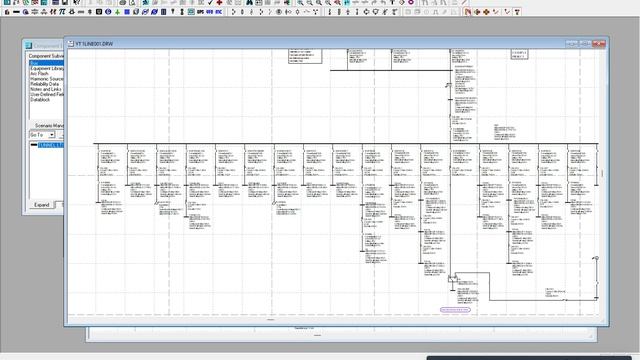Image resolution: width=640 pixels, height=360 pixels.
Task: Select the two-winding transformer tool
Action: [x=35, y=12]
